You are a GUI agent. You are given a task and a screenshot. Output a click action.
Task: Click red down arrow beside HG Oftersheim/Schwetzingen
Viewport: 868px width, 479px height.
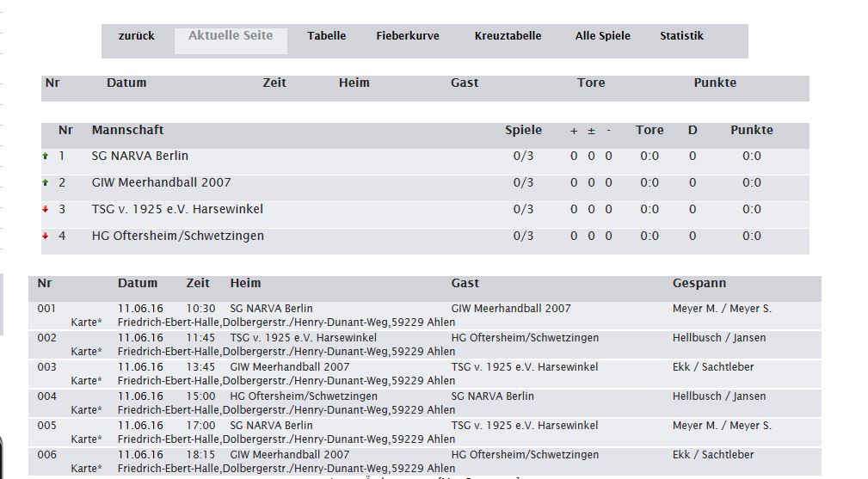coord(45,236)
